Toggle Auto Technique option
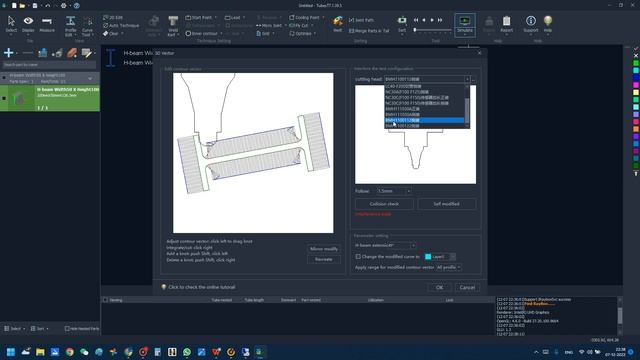This screenshot has height=360, width=640. pyautogui.click(x=121, y=25)
